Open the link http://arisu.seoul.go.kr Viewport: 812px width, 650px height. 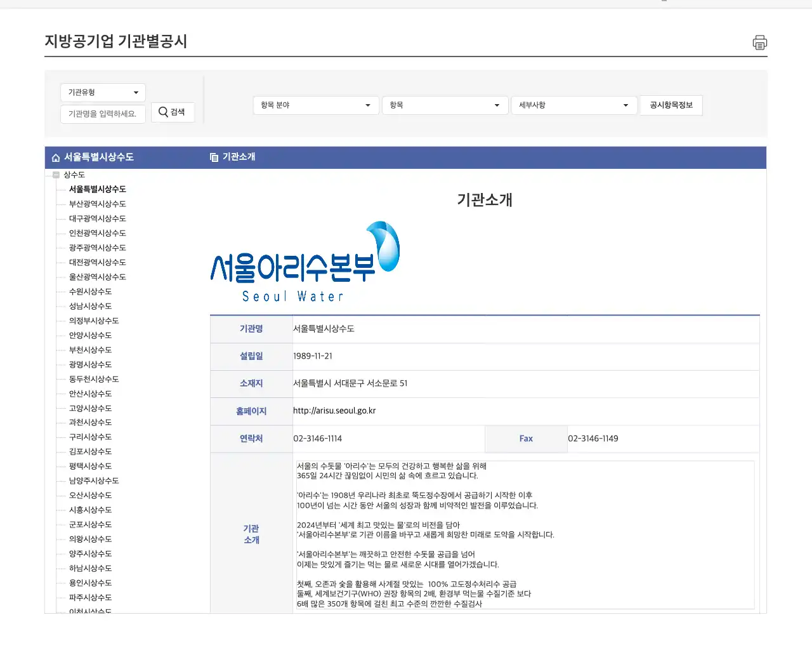(334, 411)
